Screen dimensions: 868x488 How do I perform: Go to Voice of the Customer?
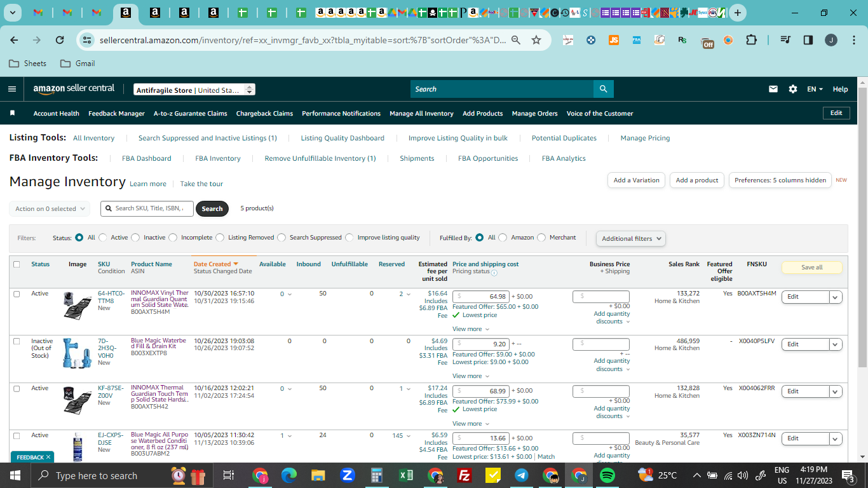(x=600, y=113)
